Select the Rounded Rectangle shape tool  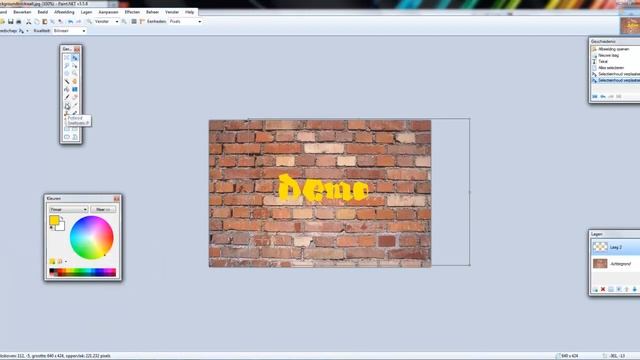(x=75, y=129)
